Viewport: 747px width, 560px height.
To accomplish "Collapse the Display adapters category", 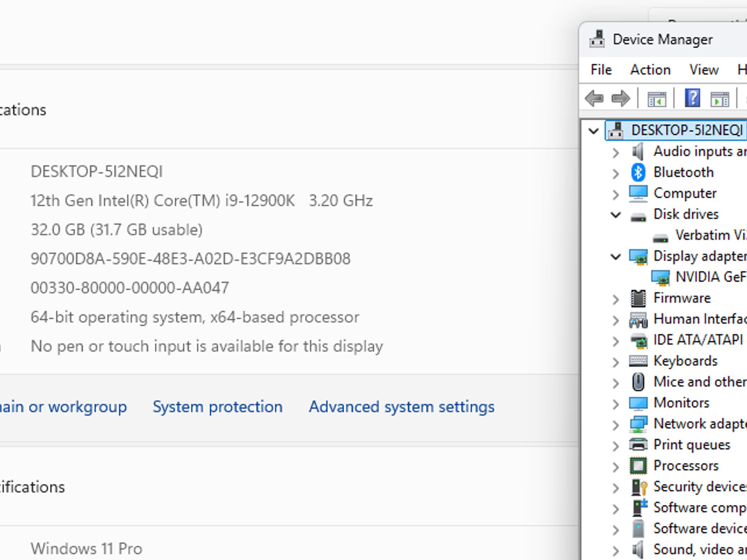I will (616, 257).
